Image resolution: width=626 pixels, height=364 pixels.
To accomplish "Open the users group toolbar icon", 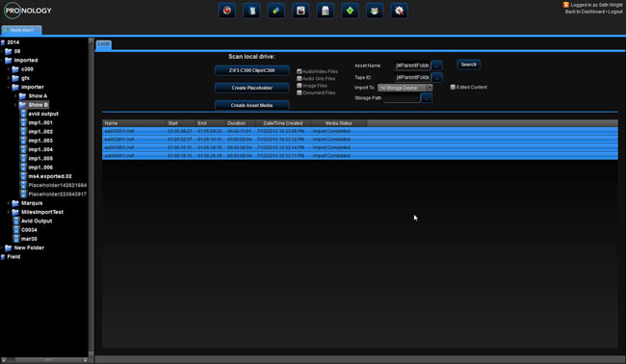I will click(375, 11).
